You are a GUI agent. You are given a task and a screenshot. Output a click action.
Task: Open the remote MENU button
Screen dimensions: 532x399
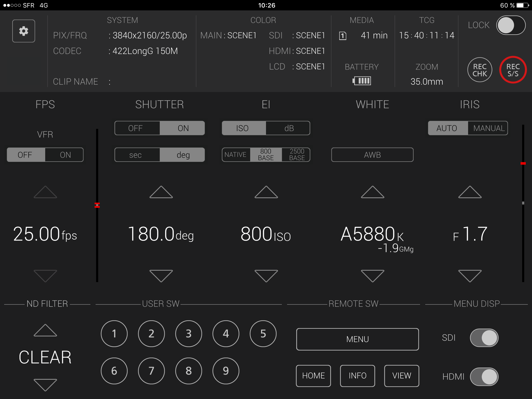click(357, 339)
